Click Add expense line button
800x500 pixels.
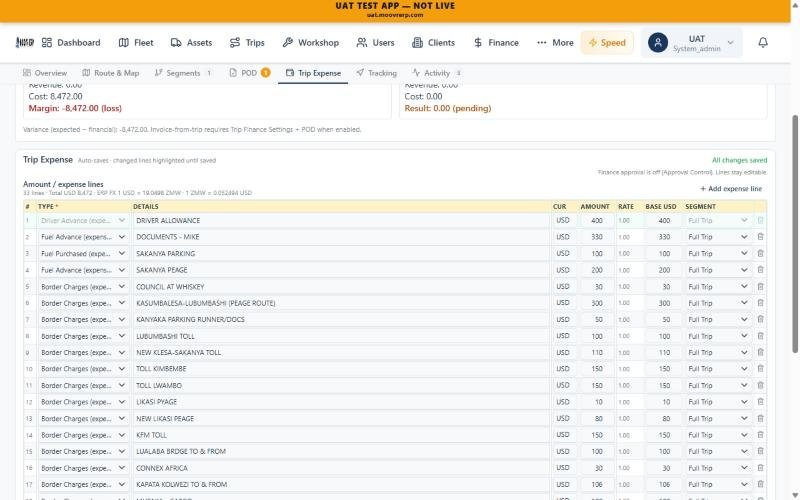click(731, 189)
